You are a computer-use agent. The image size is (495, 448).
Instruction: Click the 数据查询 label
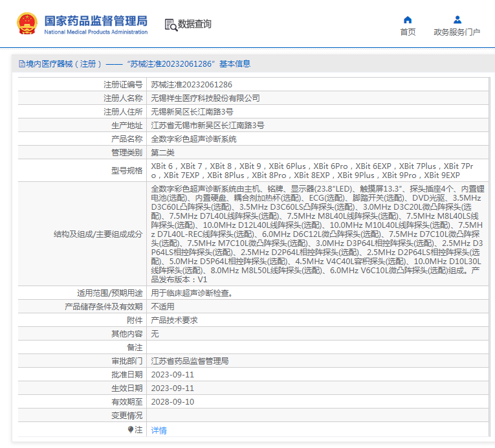point(195,24)
